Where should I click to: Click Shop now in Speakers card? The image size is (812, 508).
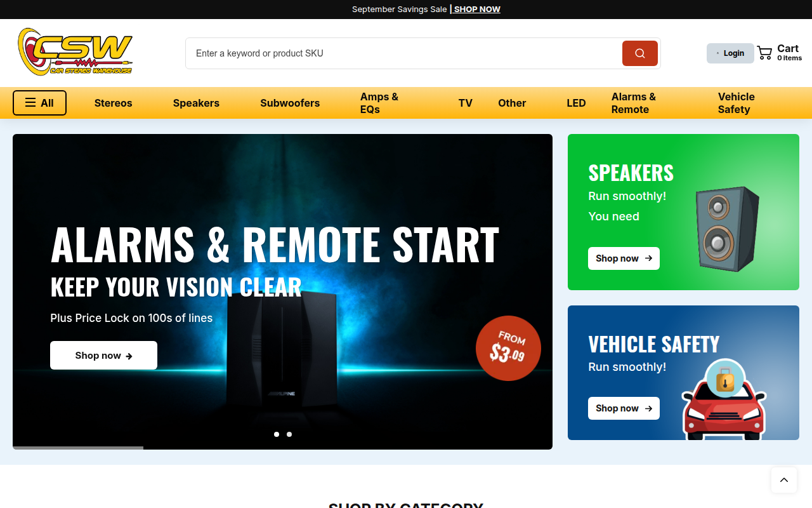624,258
